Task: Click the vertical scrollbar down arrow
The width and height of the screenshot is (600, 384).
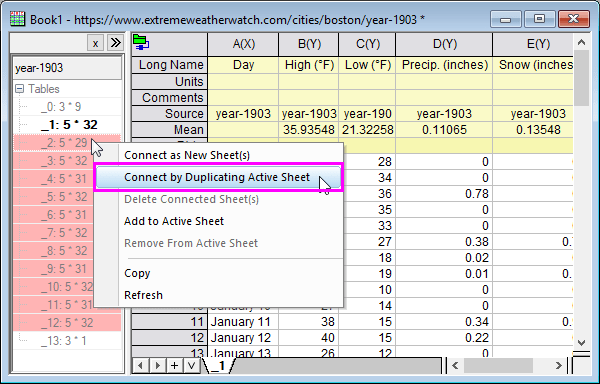Action: click(x=581, y=342)
